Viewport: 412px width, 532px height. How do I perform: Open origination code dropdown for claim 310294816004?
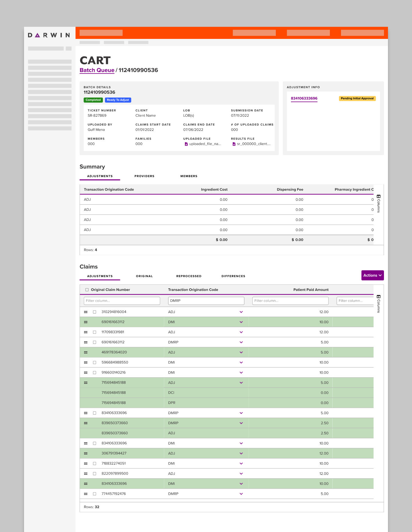tap(241, 312)
